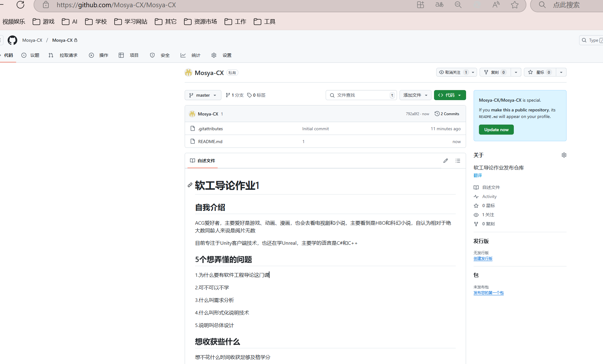Click 复刻 fork button
The image size is (603, 364).
(x=495, y=72)
